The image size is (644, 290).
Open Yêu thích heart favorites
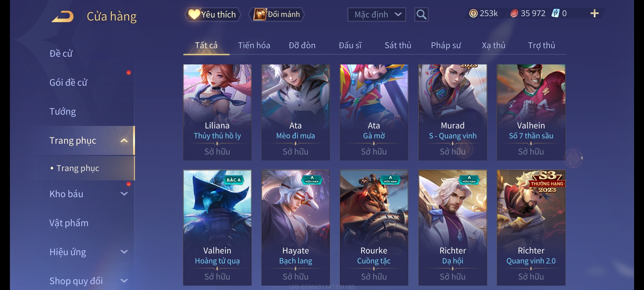click(213, 15)
